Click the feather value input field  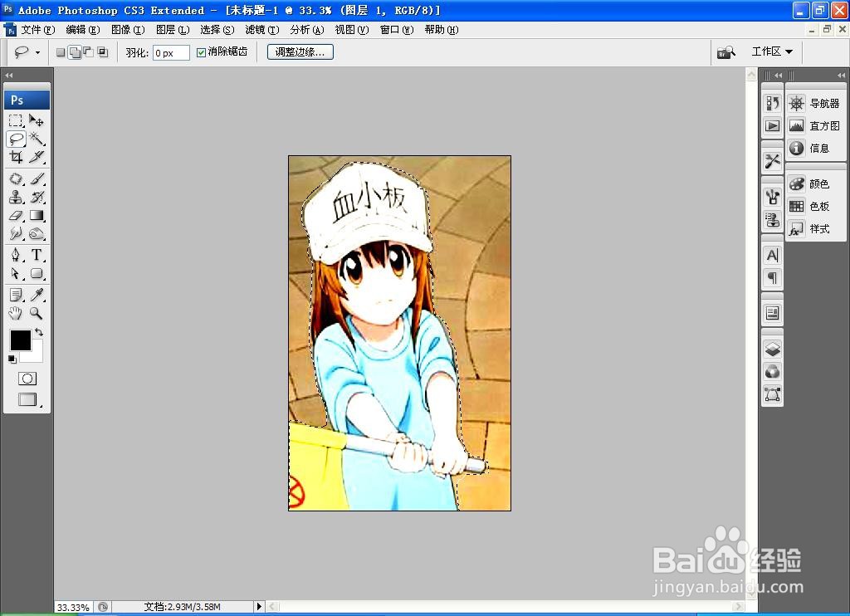tap(171, 52)
